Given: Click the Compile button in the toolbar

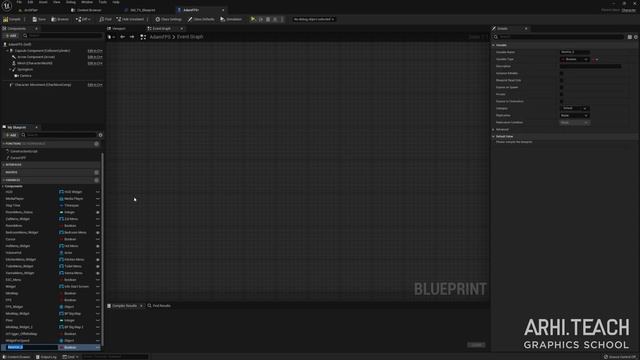Looking at the screenshot, I should 12,19.
